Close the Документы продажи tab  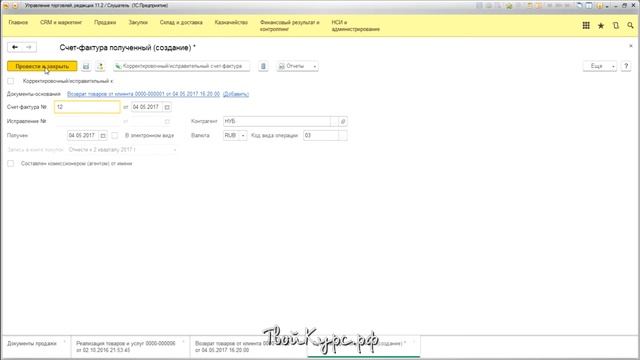coord(64,342)
